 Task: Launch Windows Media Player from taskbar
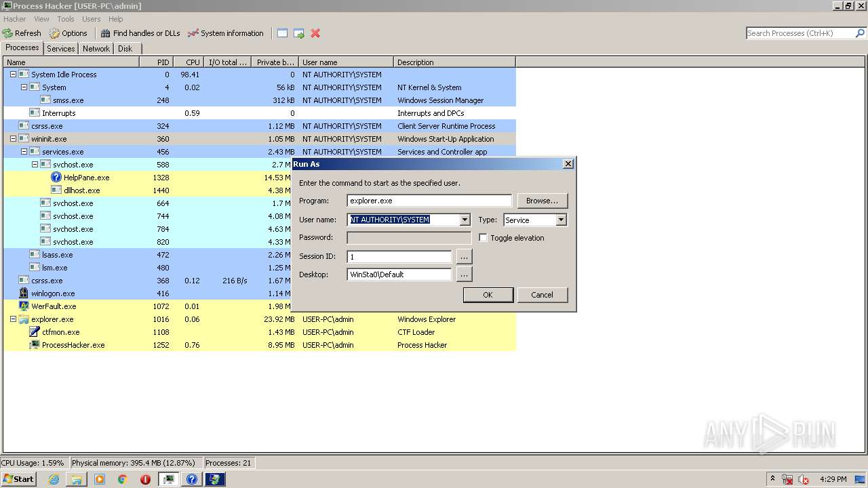point(100,479)
